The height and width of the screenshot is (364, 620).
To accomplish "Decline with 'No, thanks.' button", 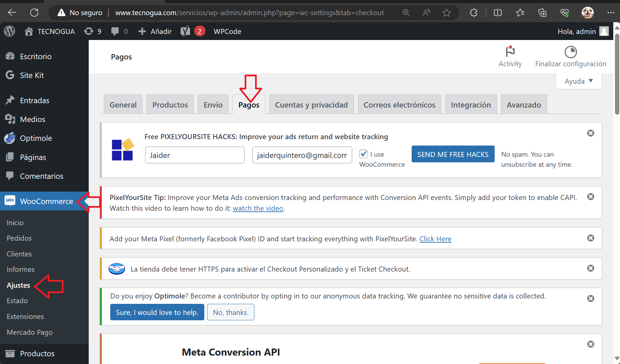I will tap(231, 312).
